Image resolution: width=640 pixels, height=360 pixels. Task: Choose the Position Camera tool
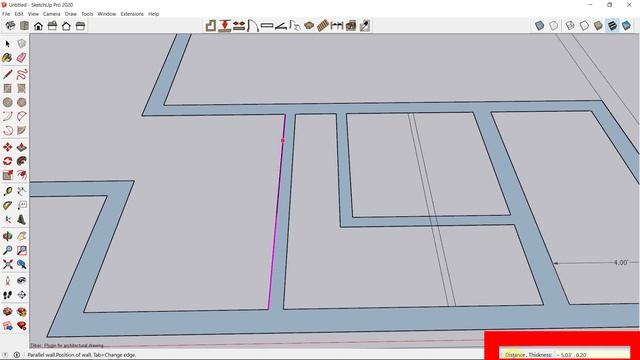pyautogui.click(x=7, y=280)
